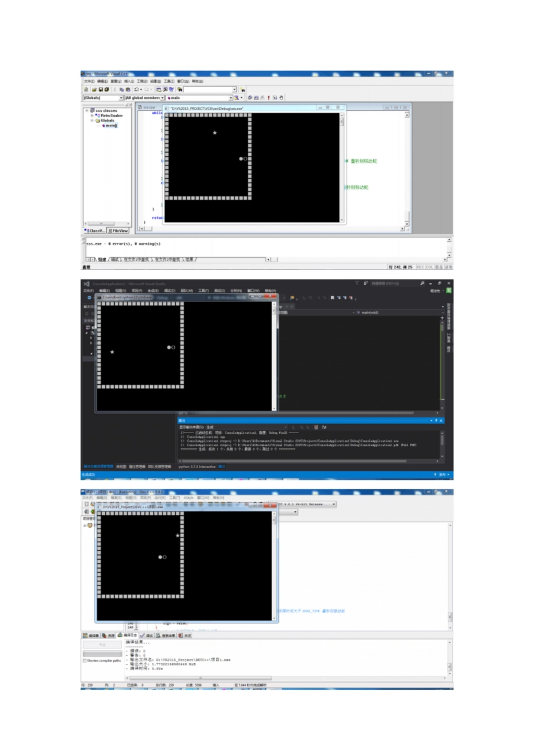Click 发布 publish button in Visual Studio status bar
Screen dimensions: 534x756
tap(442, 474)
